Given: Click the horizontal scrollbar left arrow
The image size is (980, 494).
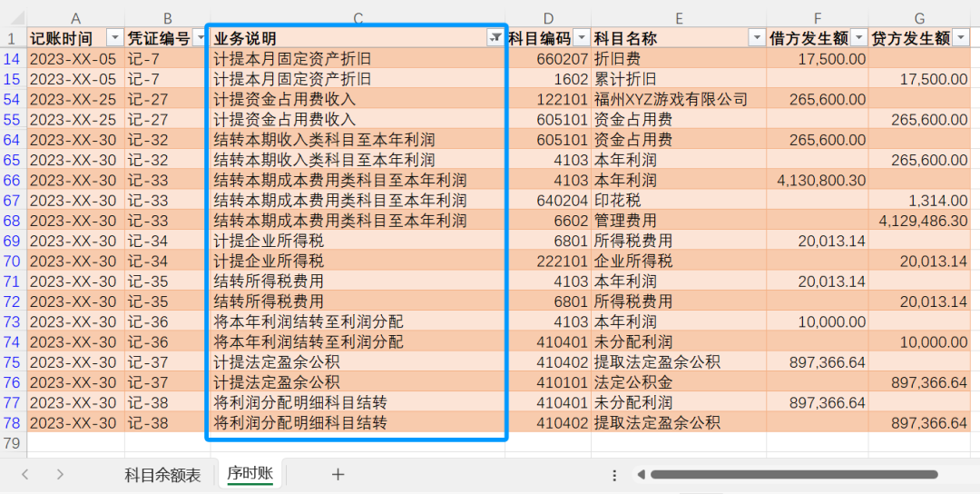Looking at the screenshot, I should pos(641,475).
